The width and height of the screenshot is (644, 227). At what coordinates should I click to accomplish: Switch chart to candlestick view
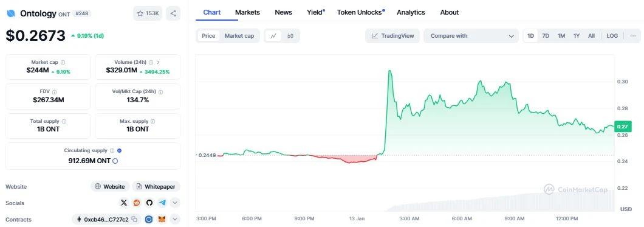click(290, 36)
